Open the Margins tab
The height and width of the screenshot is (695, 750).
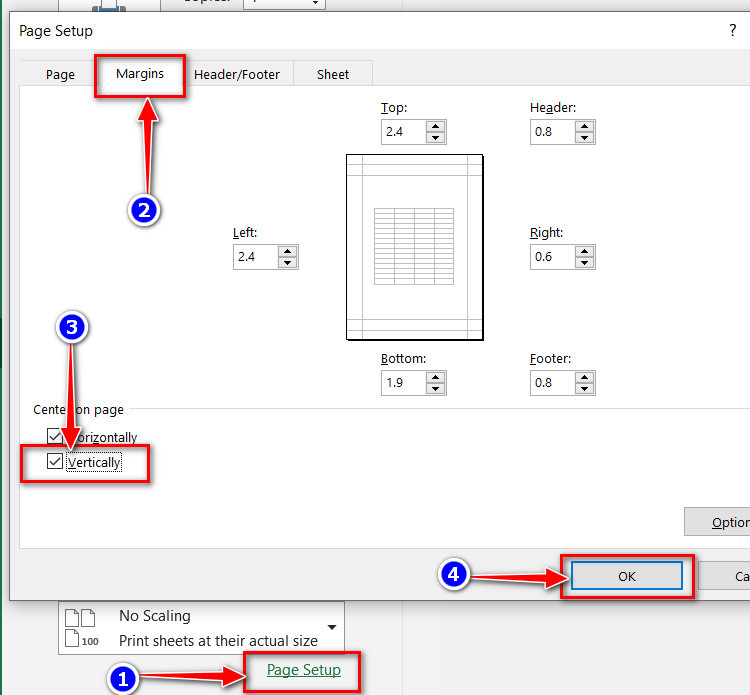140,74
